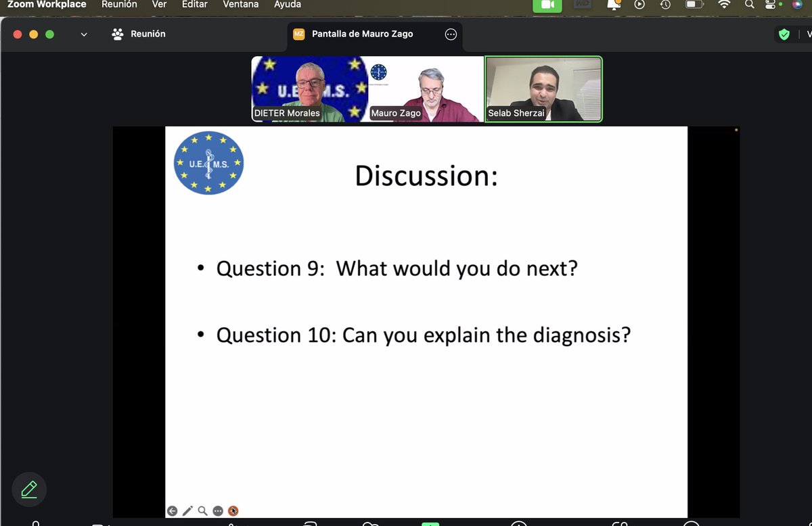Select Mauro Zago video thumbnail
The image size is (812, 526).
pos(426,89)
